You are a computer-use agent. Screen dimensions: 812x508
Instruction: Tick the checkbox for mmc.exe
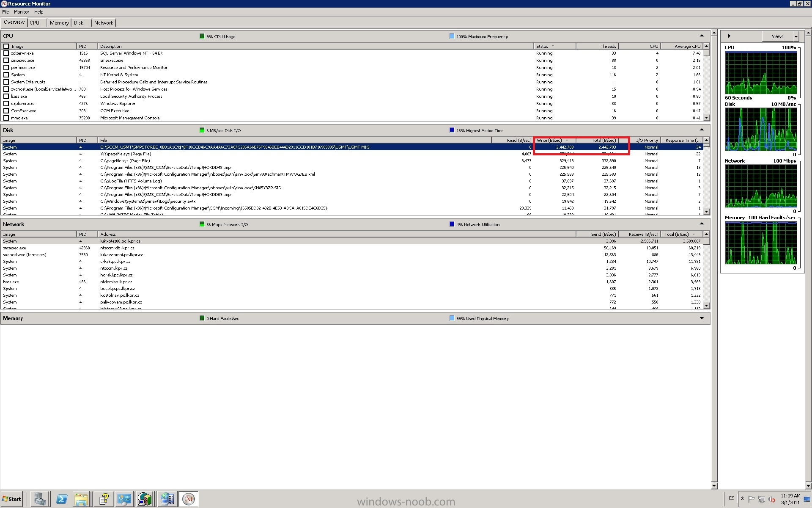pyautogui.click(x=6, y=118)
